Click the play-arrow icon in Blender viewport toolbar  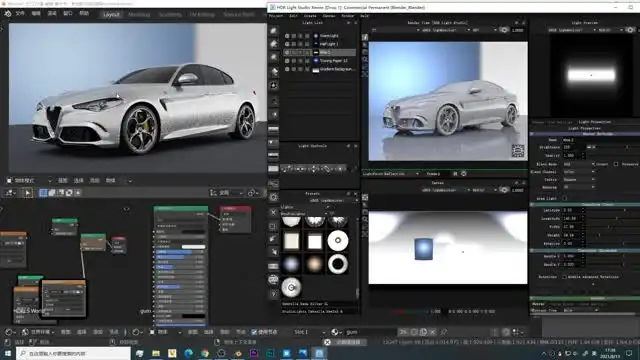click(x=27, y=193)
